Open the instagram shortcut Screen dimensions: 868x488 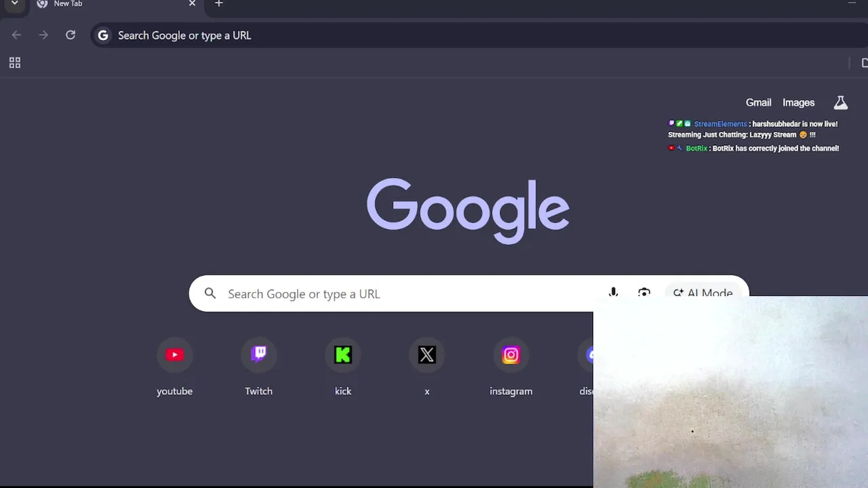[511, 354]
